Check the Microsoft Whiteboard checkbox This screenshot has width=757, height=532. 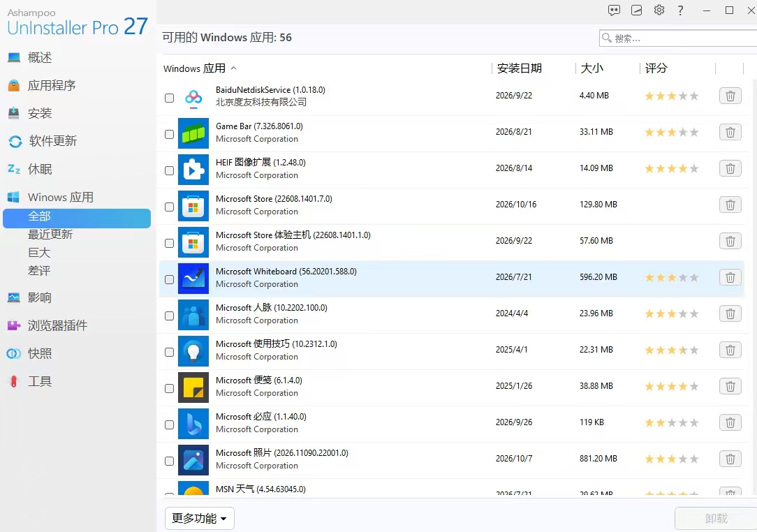pos(169,279)
